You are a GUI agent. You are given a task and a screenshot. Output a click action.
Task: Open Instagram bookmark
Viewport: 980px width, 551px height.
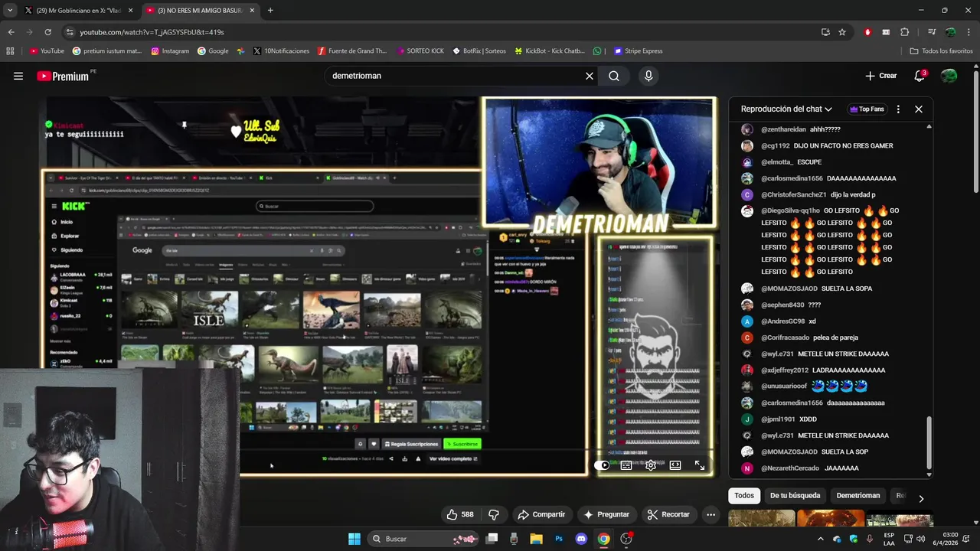pyautogui.click(x=170, y=51)
